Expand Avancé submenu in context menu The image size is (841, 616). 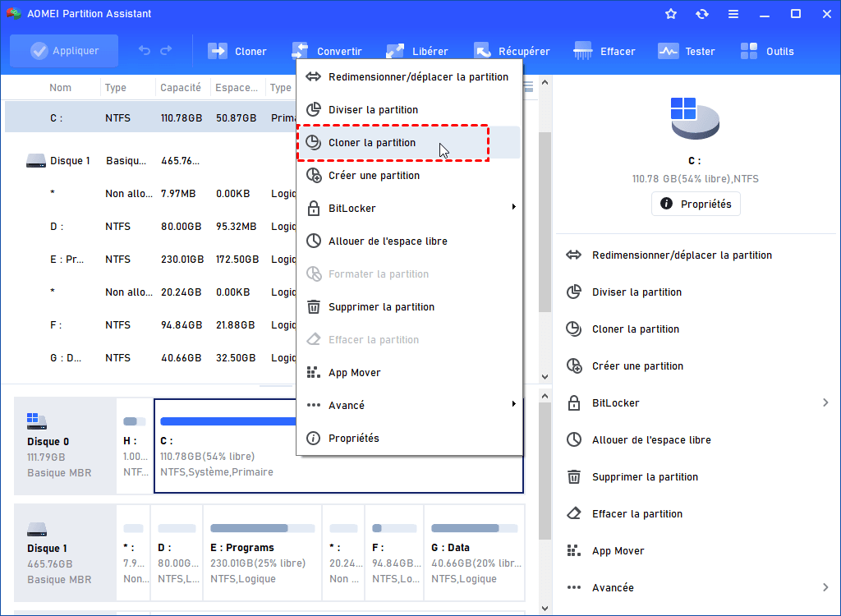click(409, 405)
